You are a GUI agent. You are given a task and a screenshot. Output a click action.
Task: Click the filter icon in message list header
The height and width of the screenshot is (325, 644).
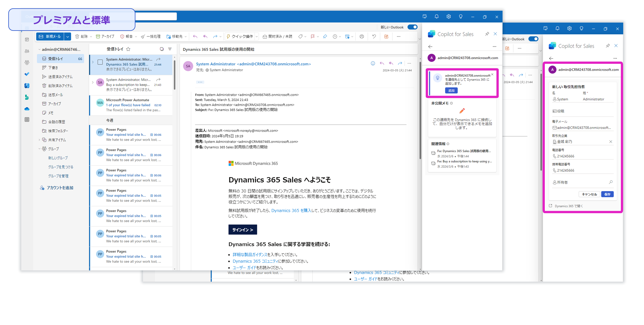tap(170, 49)
